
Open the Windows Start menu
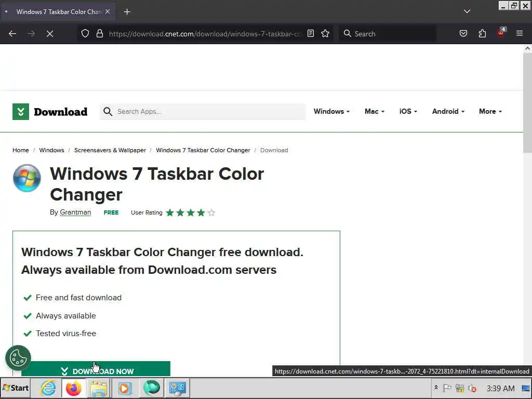[15, 388]
